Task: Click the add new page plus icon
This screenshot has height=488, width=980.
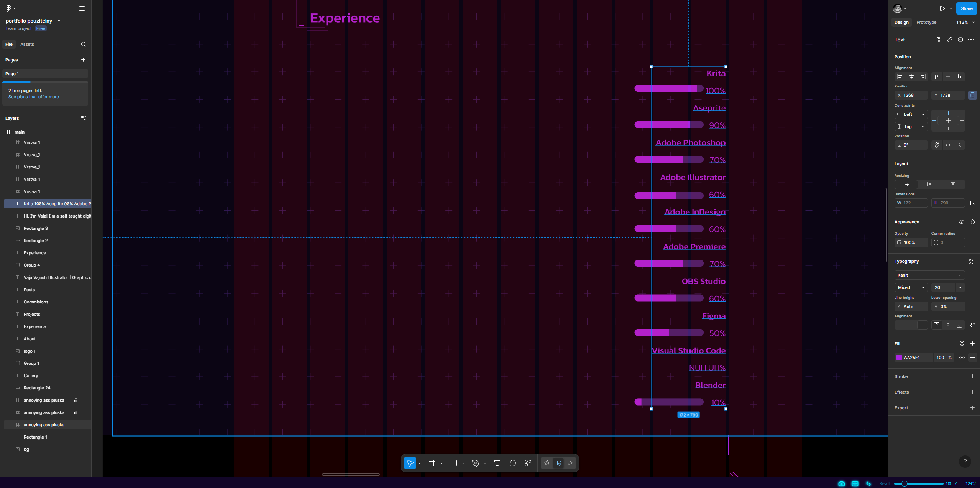Action: (x=83, y=60)
